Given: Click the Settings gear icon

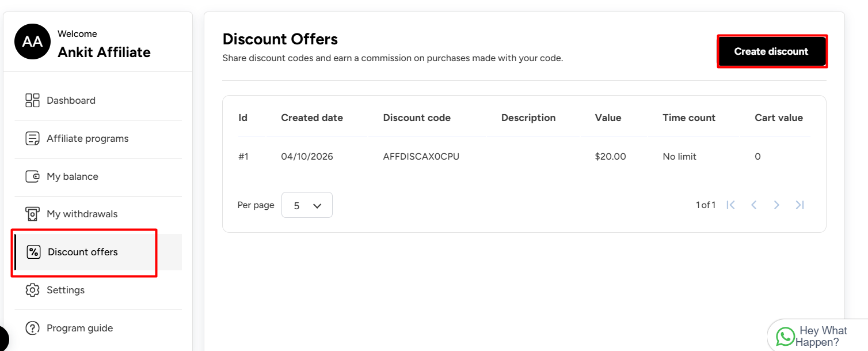Looking at the screenshot, I should 33,290.
